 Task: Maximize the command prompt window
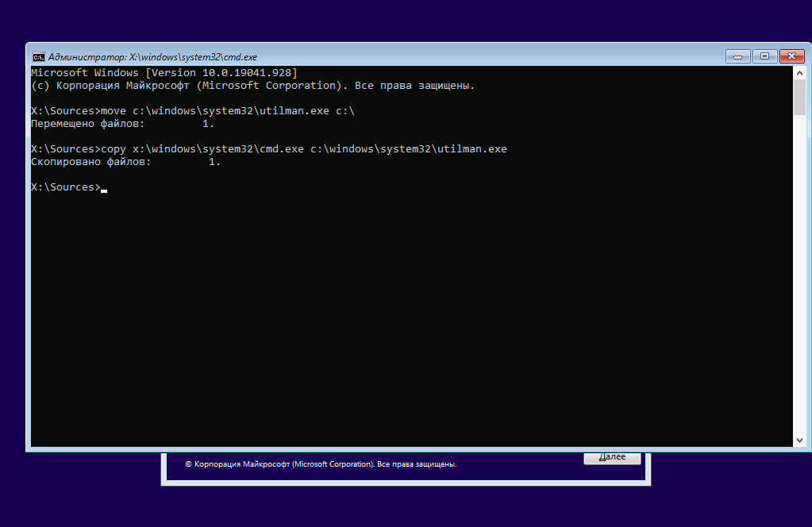click(765, 56)
